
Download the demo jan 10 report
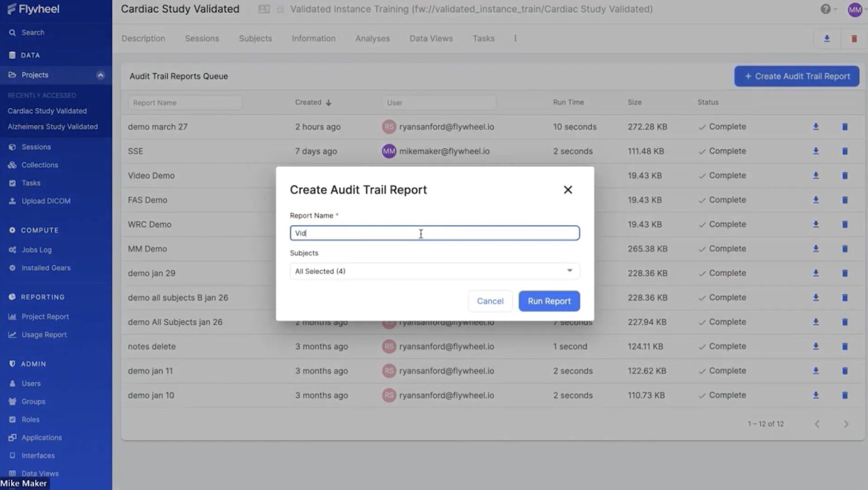pos(816,395)
